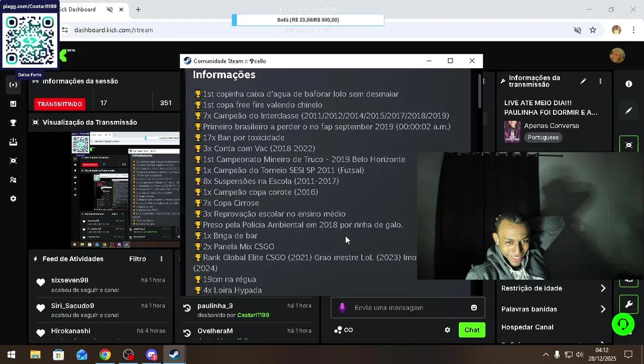Click the wrench tools icon on right rail
Screen dimensions: 644x364
629,304
